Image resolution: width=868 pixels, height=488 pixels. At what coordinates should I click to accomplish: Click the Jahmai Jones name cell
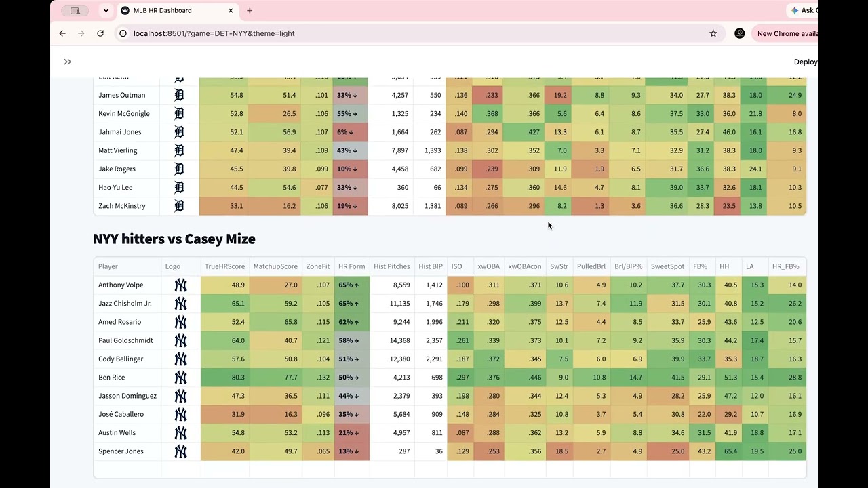click(x=127, y=132)
